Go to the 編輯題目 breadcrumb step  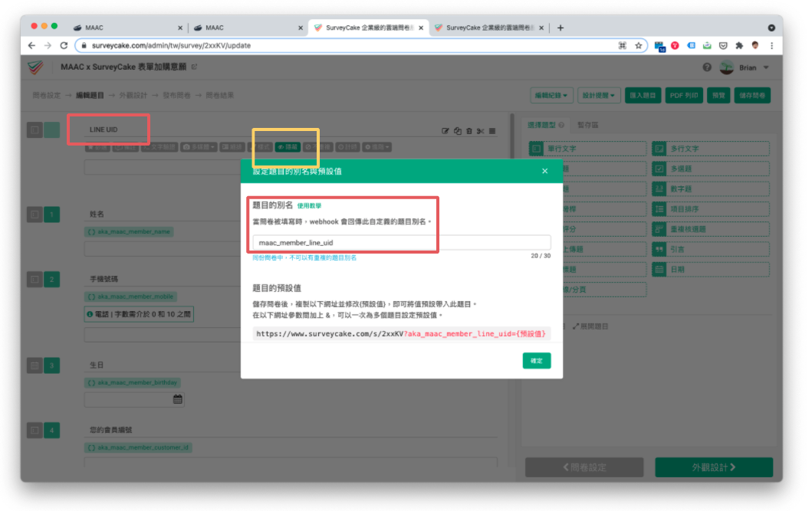tap(90, 96)
